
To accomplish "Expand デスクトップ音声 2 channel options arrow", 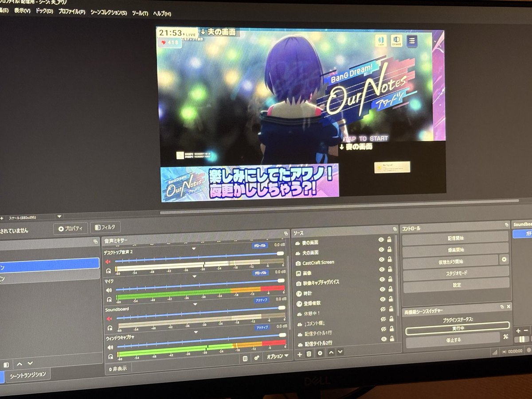I will [x=193, y=248].
